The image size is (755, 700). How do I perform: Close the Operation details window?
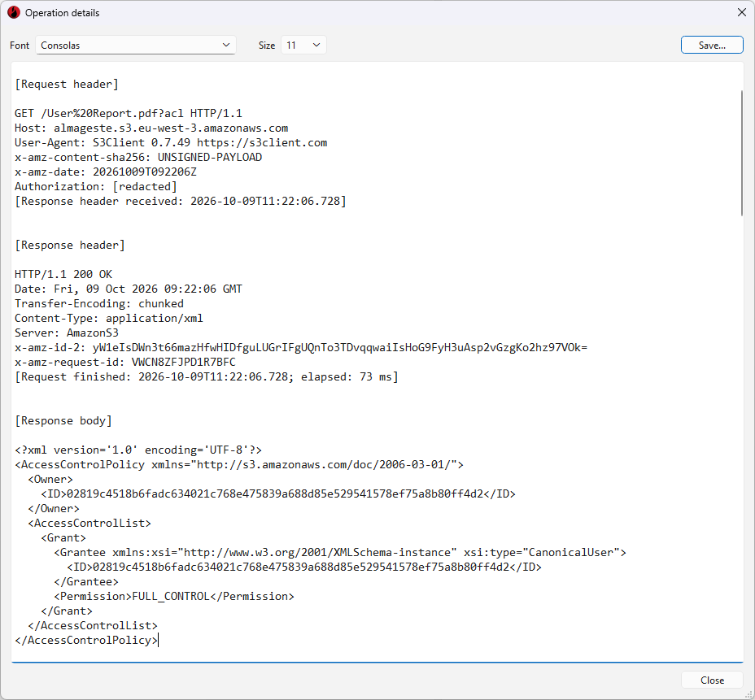[741, 12]
